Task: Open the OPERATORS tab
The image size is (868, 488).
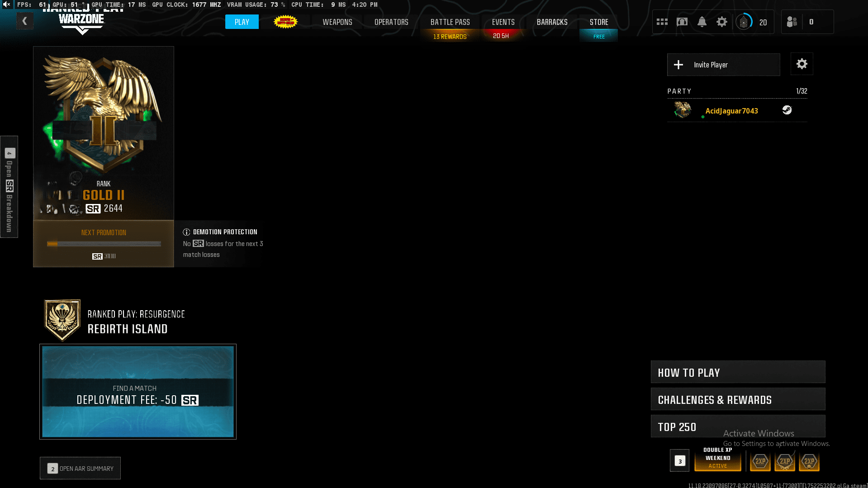Action: tap(391, 22)
